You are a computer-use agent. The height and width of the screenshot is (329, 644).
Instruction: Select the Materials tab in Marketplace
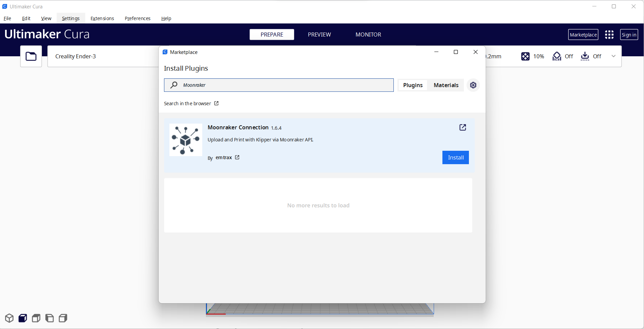coord(446,85)
